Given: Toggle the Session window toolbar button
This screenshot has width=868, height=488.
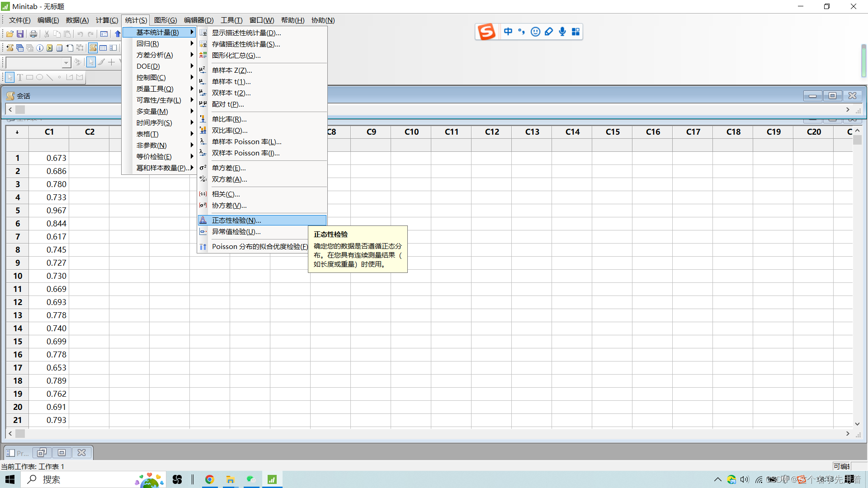Looking at the screenshot, I should (93, 48).
